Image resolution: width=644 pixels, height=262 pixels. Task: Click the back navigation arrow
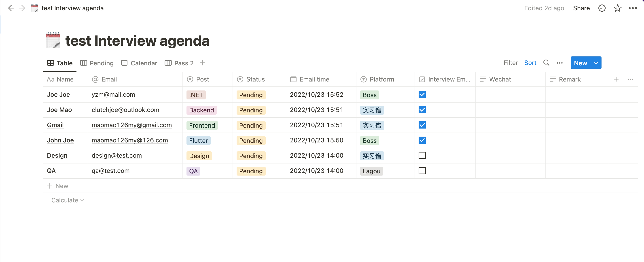click(x=11, y=8)
